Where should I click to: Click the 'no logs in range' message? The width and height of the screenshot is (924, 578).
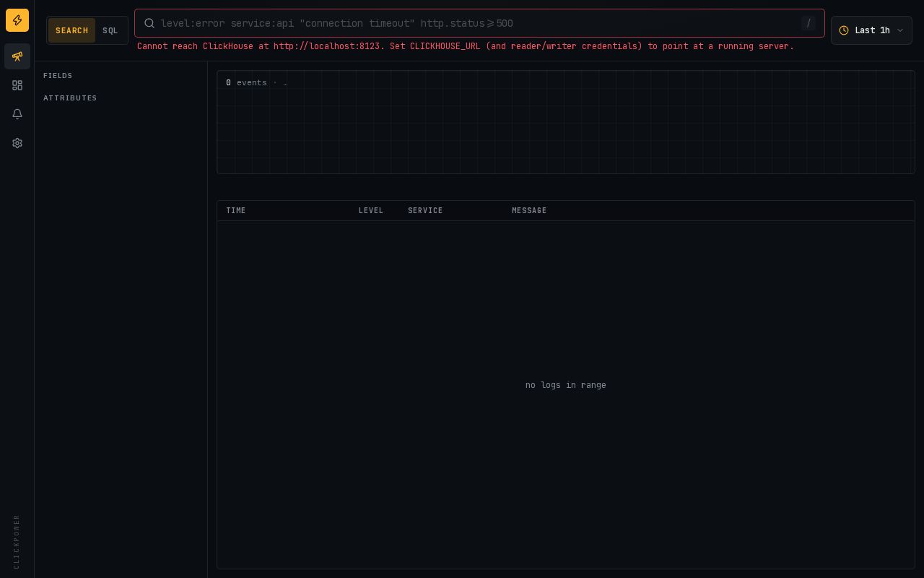click(566, 385)
